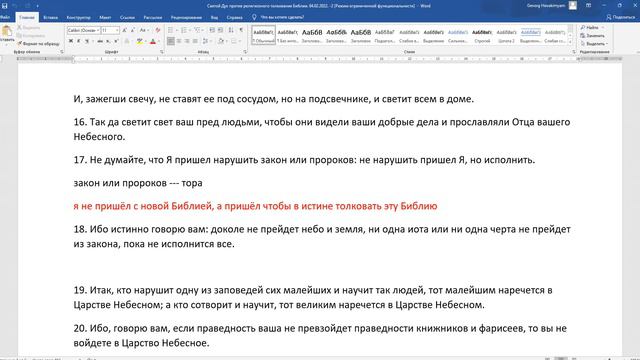Open Text Effects in the font group
640x360 pixels.
coord(127,41)
